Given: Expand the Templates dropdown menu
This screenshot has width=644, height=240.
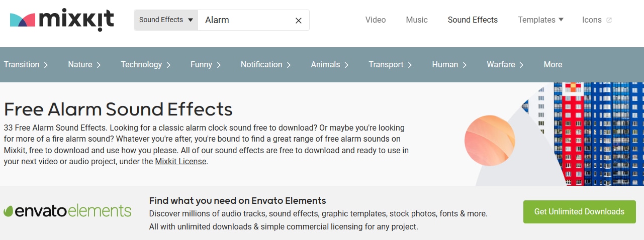Looking at the screenshot, I should click(540, 20).
